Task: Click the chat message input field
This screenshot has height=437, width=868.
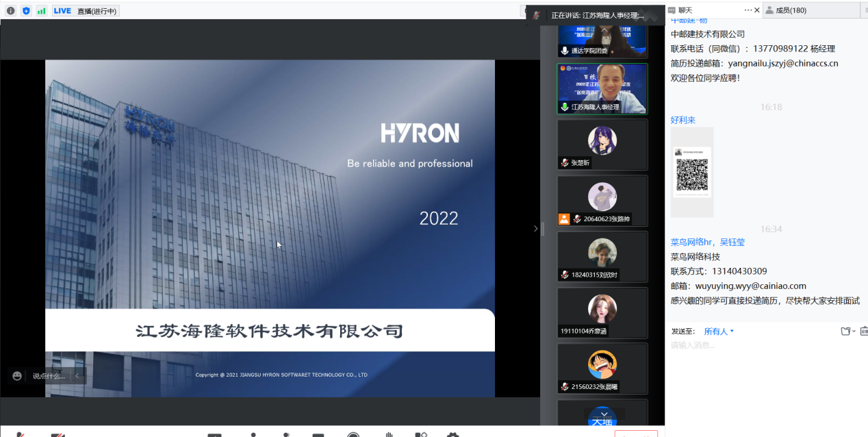Action: pyautogui.click(x=760, y=346)
